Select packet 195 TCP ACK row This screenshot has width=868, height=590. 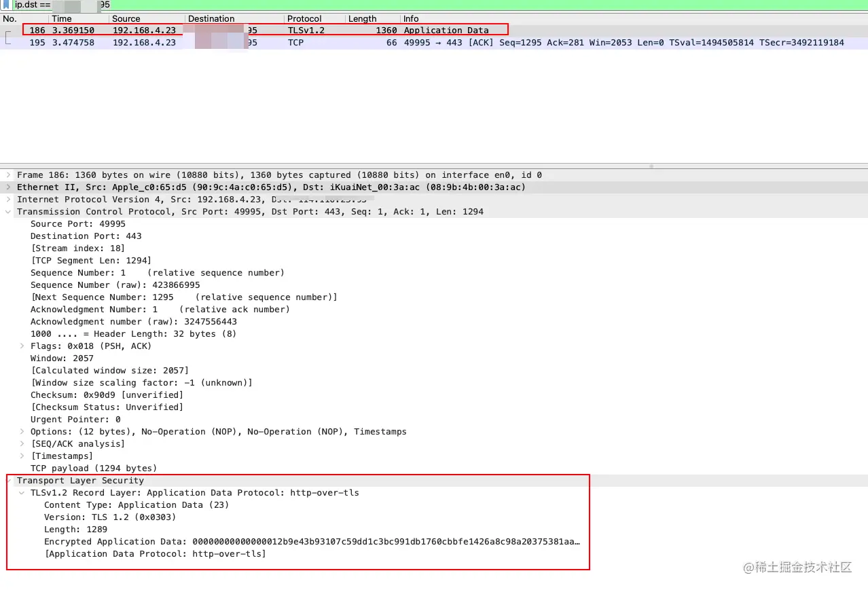[434, 43]
